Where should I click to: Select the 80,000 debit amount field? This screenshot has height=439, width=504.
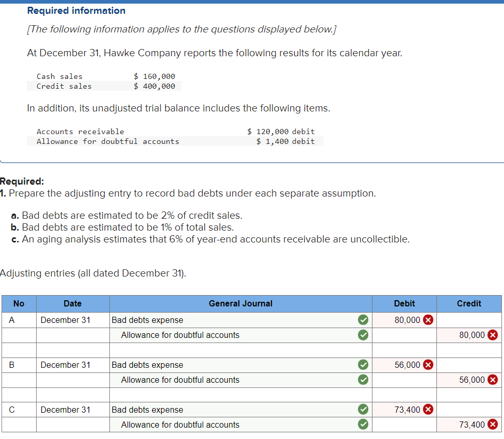click(404, 320)
